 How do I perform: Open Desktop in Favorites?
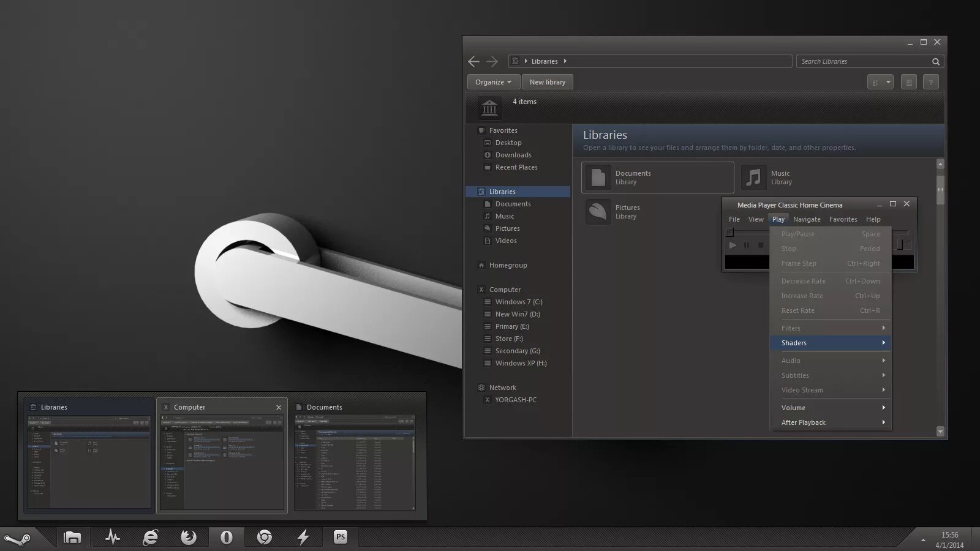pyautogui.click(x=508, y=143)
